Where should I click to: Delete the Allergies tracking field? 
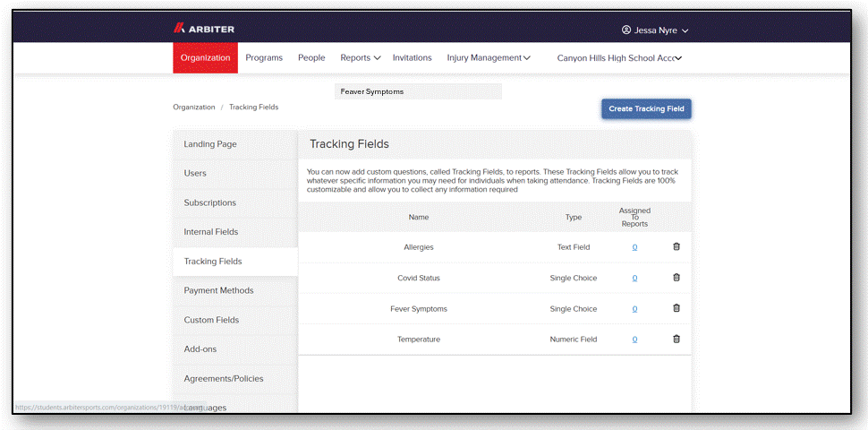[676, 246]
